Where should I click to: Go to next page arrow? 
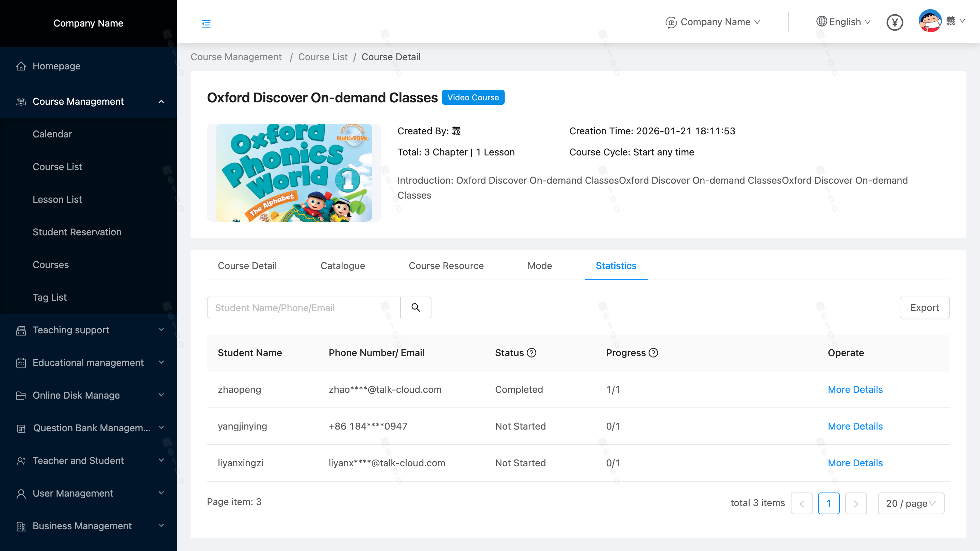coord(855,503)
